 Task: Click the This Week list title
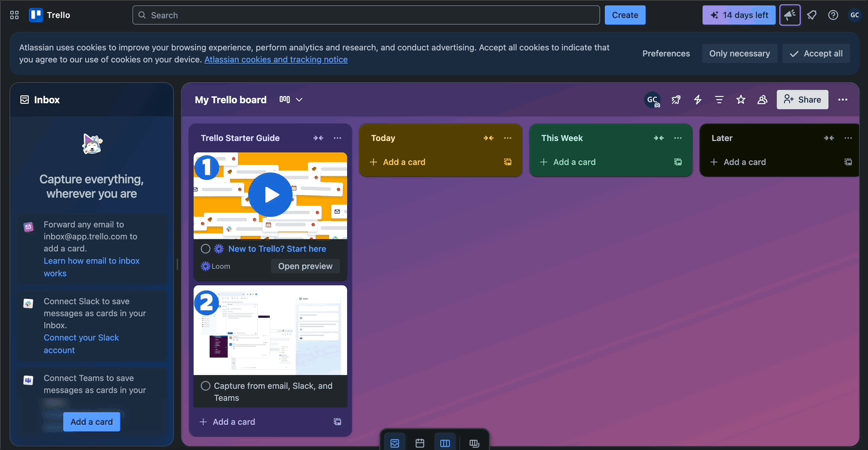(562, 138)
